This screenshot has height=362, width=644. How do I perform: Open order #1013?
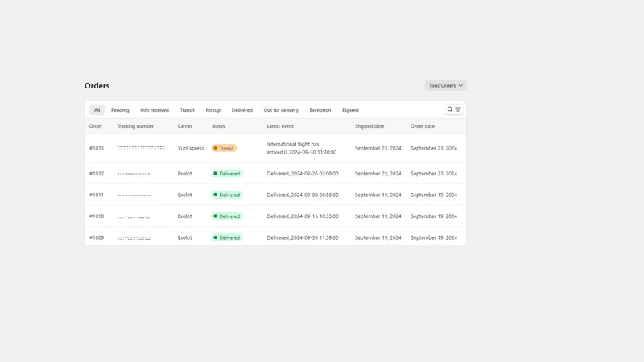pyautogui.click(x=97, y=148)
